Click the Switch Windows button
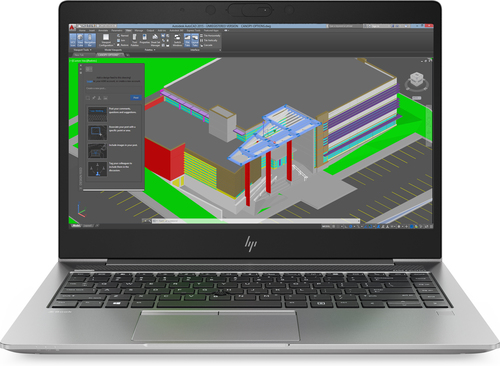 pos(177,40)
